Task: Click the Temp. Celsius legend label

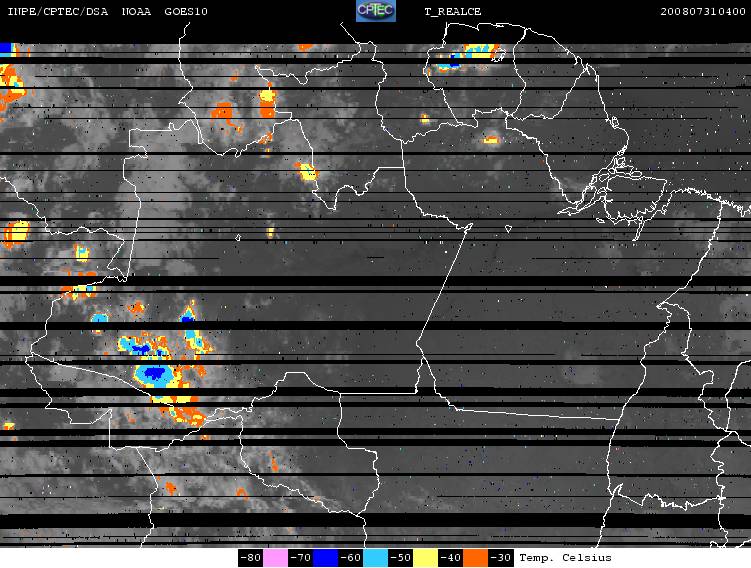Action: click(x=565, y=558)
